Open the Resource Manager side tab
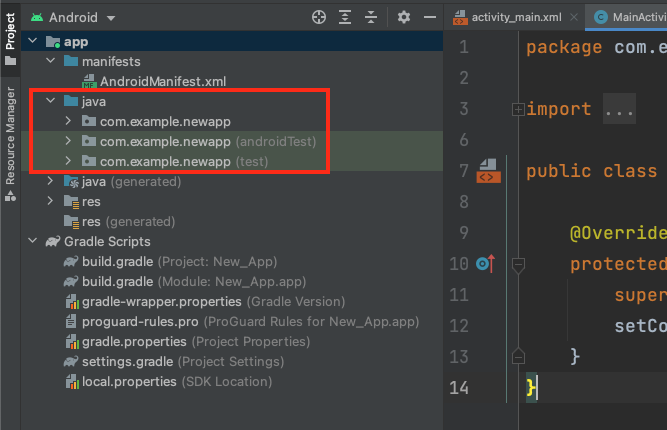The image size is (667, 430). (x=10, y=145)
